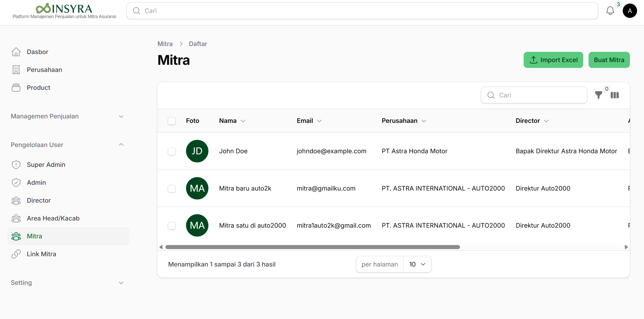Toggle table columns icon
Screen dimensions: 644x319
coord(614,95)
